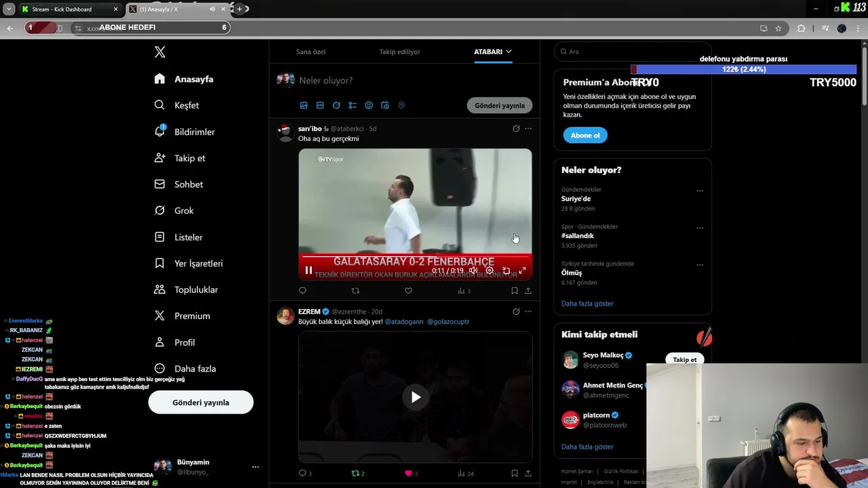Open the @golazocuptr mention link
868x488 pixels.
point(448,321)
